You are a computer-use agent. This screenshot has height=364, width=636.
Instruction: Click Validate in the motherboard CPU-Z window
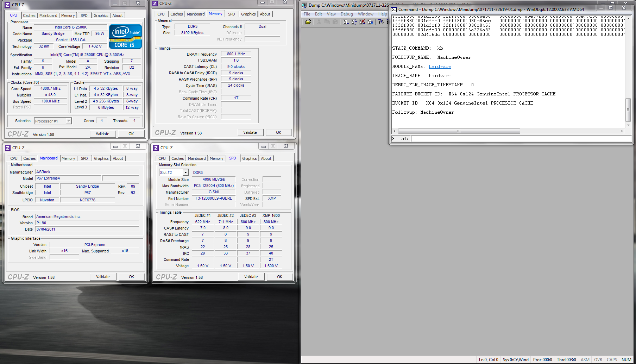tap(103, 277)
